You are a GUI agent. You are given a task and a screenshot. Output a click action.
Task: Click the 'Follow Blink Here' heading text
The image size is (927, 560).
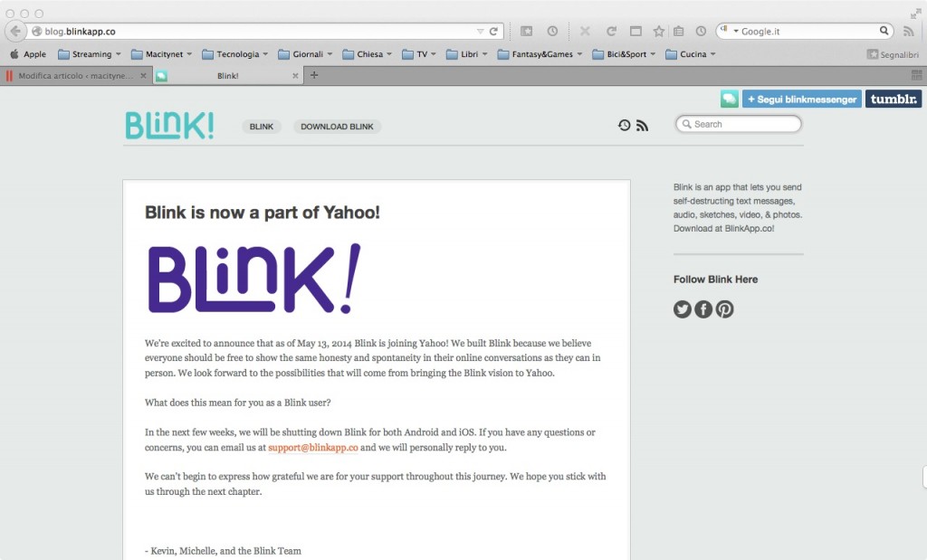point(715,280)
